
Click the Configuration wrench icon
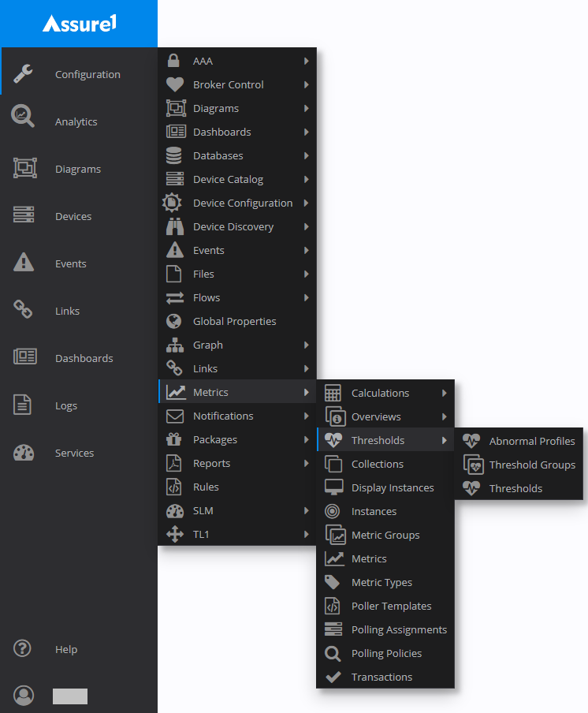(x=23, y=73)
